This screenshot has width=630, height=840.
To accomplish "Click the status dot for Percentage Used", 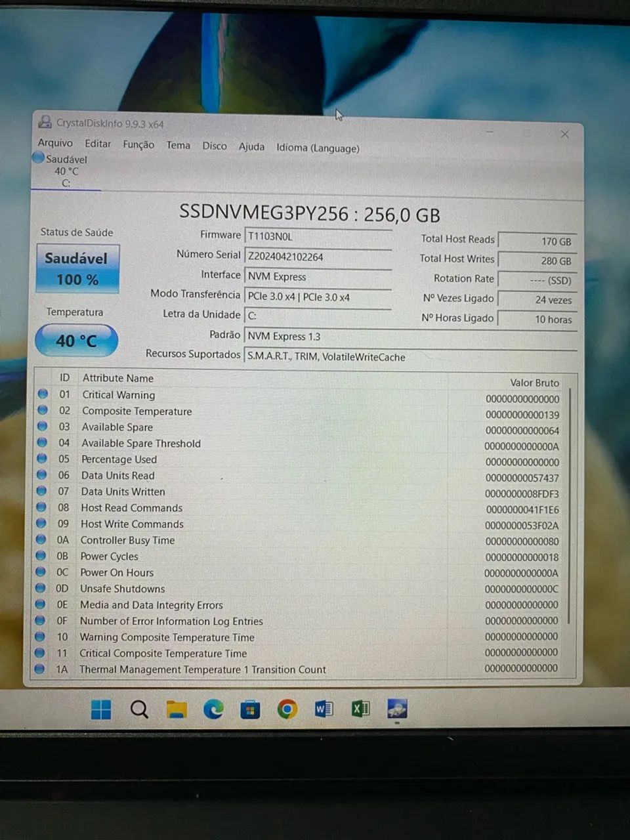I will (x=42, y=459).
